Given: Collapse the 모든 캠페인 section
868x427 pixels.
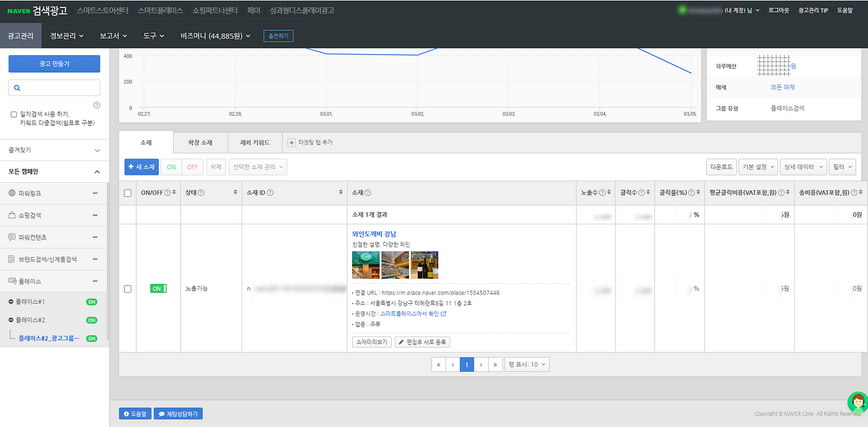Looking at the screenshot, I should tap(97, 172).
